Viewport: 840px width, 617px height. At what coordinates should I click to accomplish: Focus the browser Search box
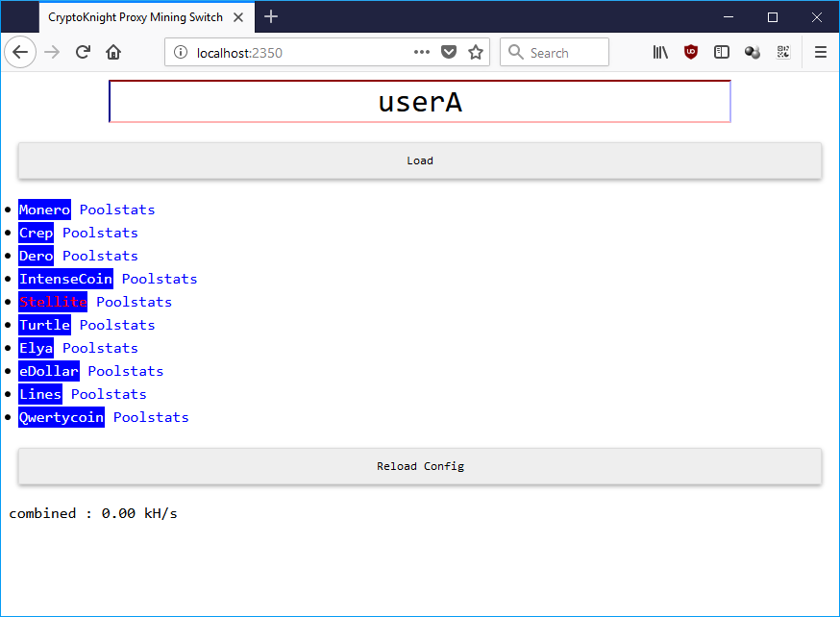555,52
